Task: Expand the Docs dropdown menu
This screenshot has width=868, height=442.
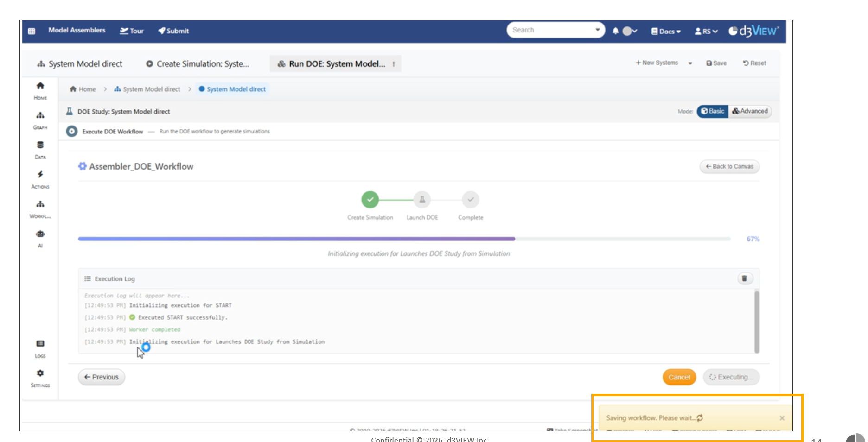Action: coord(666,31)
